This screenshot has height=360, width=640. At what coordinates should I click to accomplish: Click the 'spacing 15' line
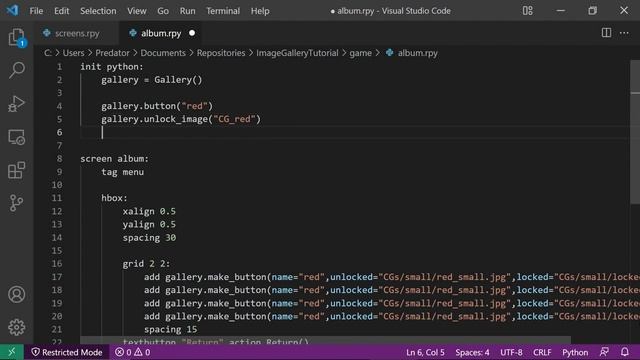pos(170,329)
